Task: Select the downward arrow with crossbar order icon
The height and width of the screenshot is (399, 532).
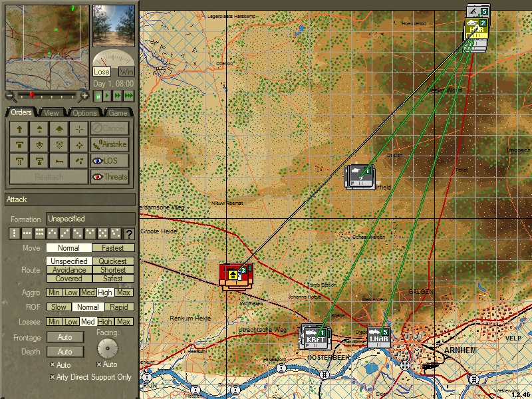Action: tap(39, 145)
